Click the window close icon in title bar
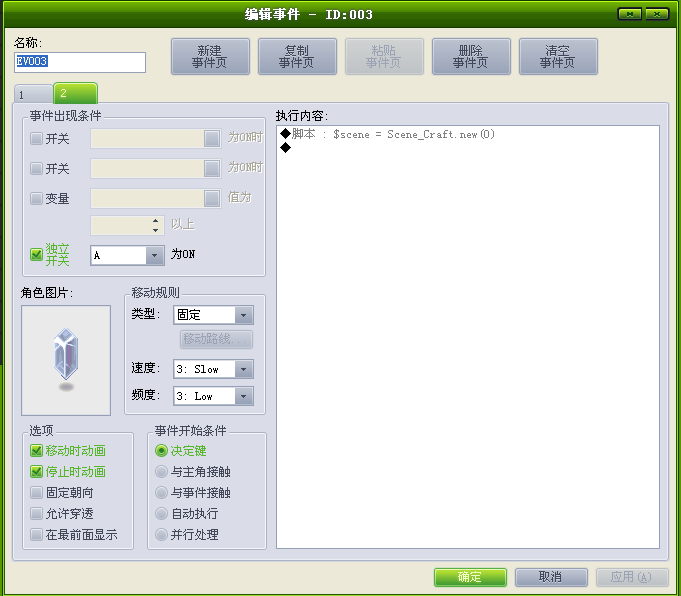Image resolution: width=681 pixels, height=596 pixels. click(657, 14)
